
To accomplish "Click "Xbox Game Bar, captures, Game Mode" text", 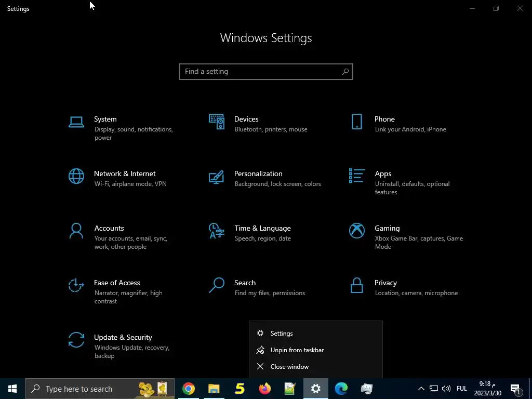I will tap(419, 243).
